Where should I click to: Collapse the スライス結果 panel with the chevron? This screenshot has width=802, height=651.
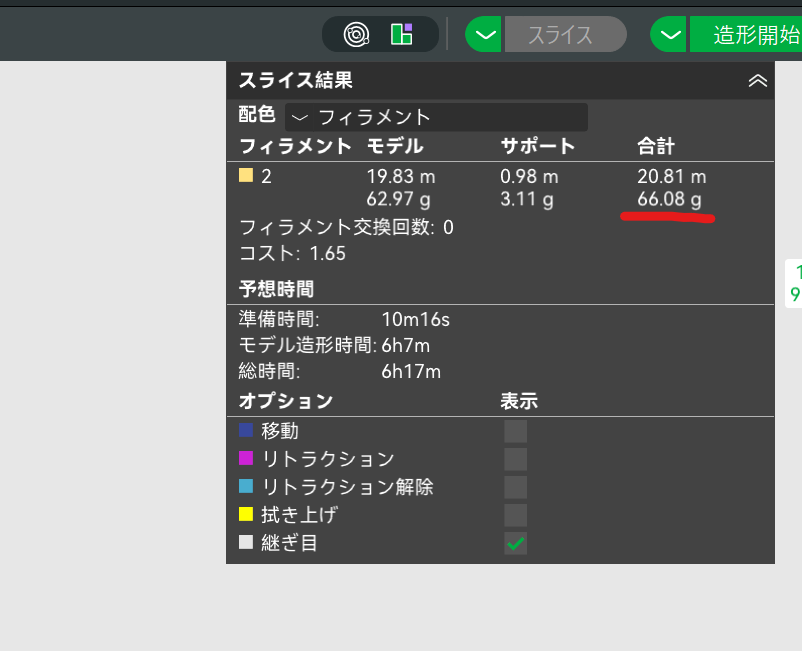click(757, 81)
